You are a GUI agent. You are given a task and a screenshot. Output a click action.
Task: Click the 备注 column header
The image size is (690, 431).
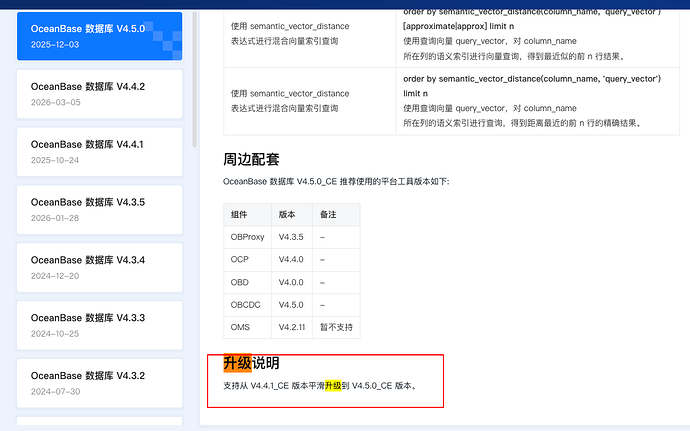point(328,214)
